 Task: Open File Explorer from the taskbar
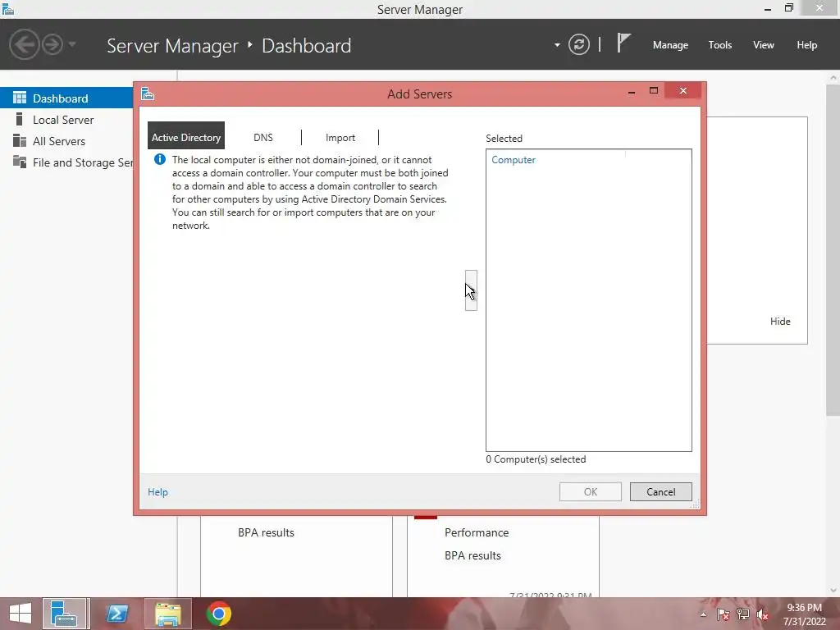tap(167, 614)
